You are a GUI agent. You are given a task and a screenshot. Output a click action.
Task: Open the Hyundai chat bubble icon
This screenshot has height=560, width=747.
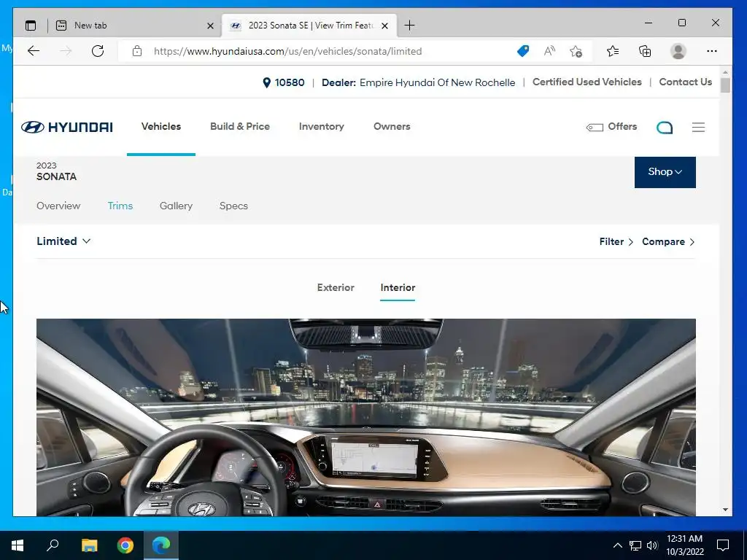tap(665, 127)
